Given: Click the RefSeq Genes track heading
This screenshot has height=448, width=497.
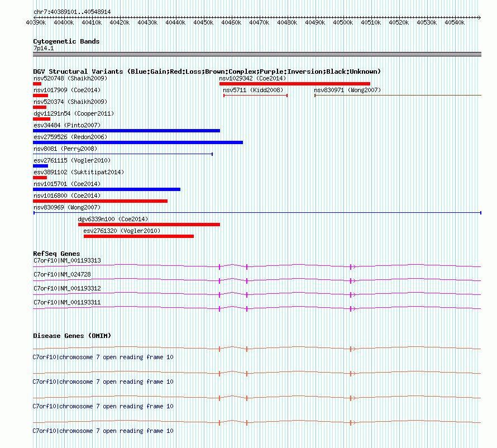Looking at the screenshot, I should coord(56,254).
